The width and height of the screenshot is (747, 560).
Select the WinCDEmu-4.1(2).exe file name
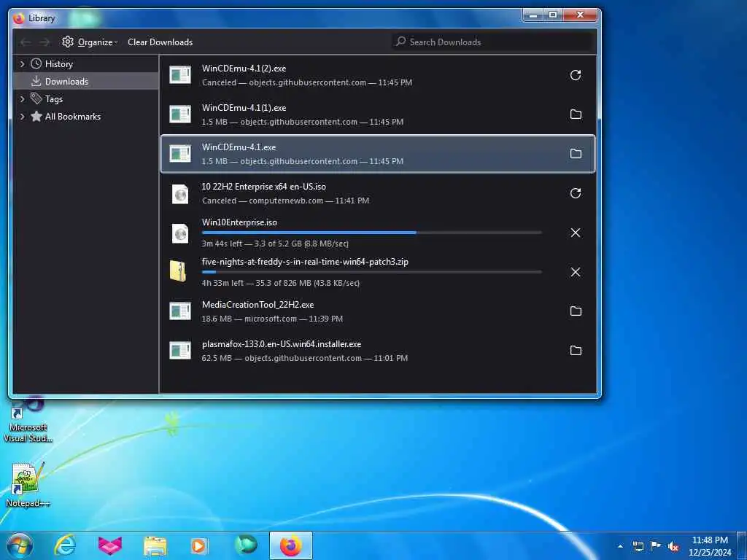pos(244,69)
